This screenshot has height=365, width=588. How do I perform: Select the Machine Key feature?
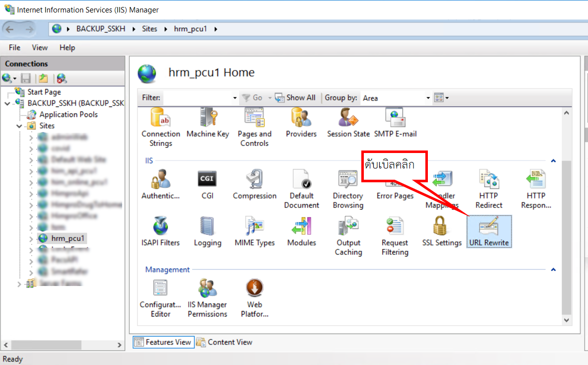click(x=208, y=122)
